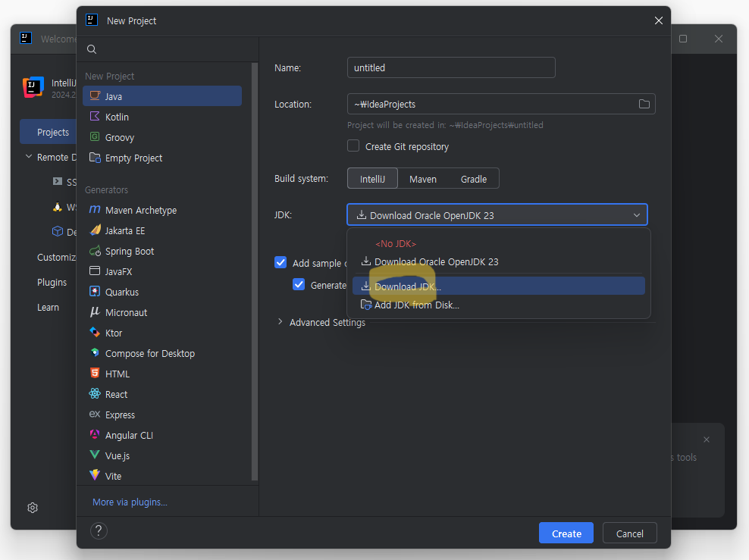The height and width of the screenshot is (560, 749).
Task: Open Projects tab in Welcome window
Action: [x=48, y=132]
